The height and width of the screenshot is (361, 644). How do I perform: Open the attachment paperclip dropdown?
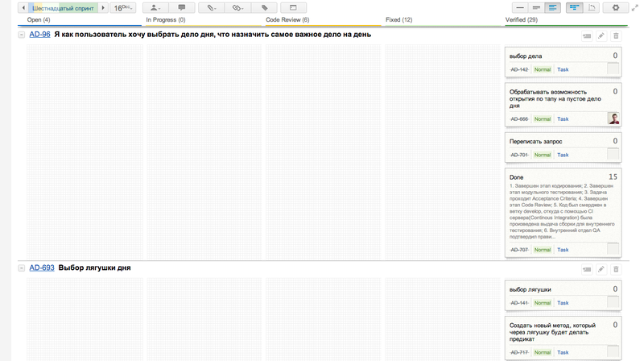(211, 8)
